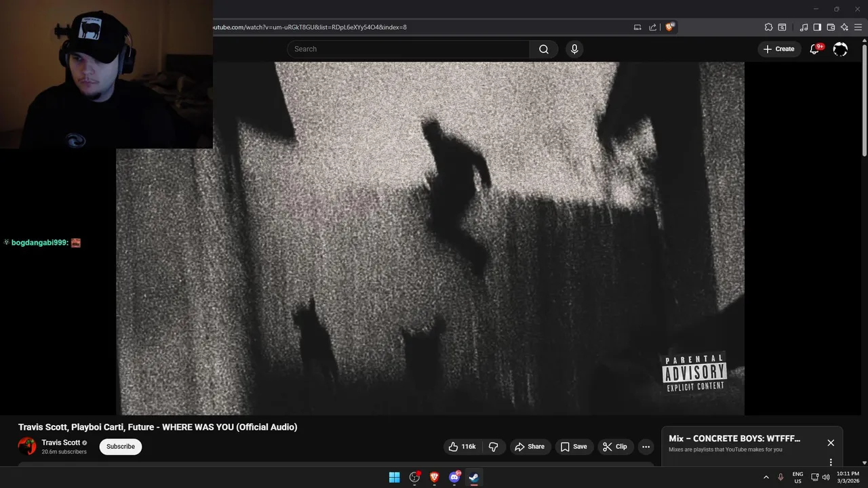
Task: Click the YouTube search magnifier button
Action: click(x=544, y=49)
